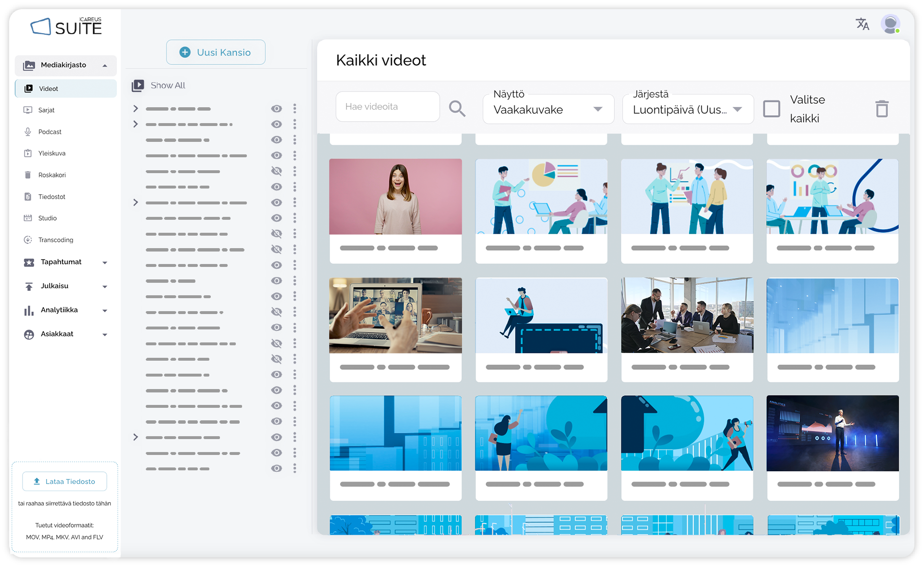Expand the Asiakkaat menu arrow
Image resolution: width=924 pixels, height=567 pixels.
(x=105, y=335)
